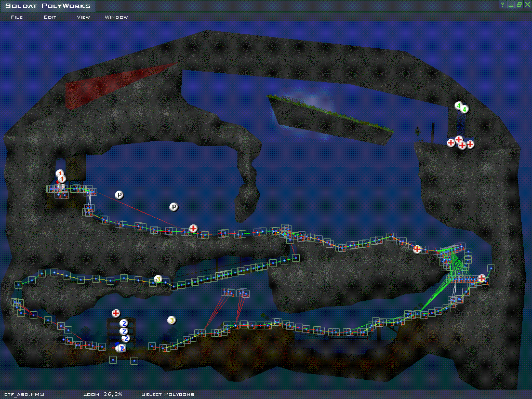Select the topmost blue number 2 spawn marker

coord(124,323)
